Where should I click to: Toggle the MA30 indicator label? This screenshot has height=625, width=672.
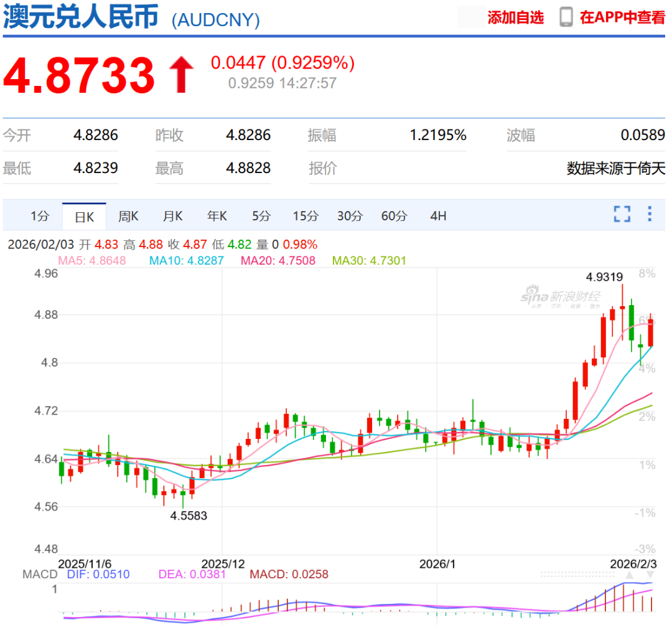click(x=369, y=260)
